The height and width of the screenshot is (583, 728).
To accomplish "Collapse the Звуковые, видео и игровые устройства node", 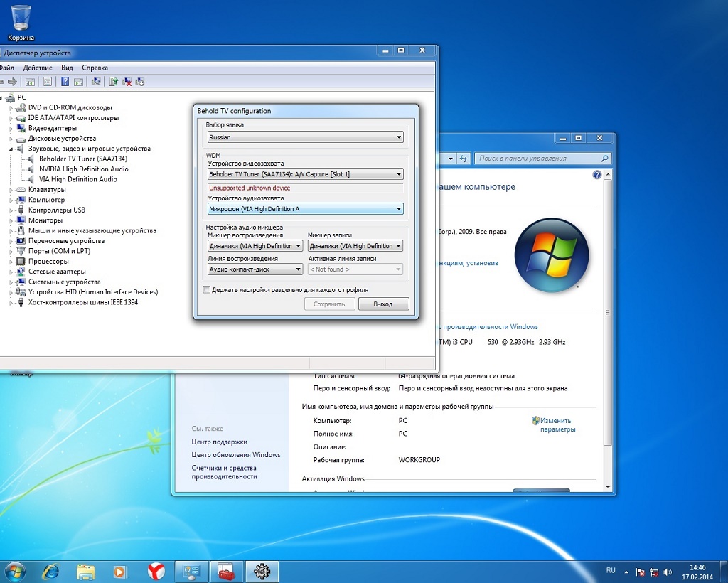I will (11, 149).
